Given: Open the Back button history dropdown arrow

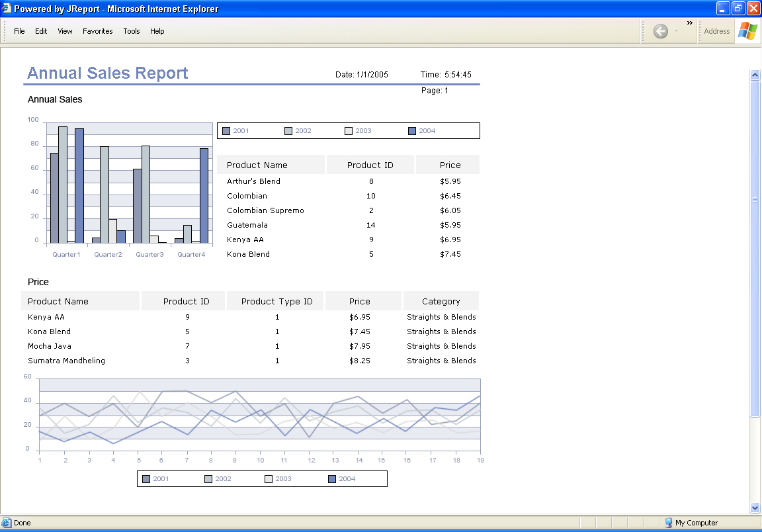Looking at the screenshot, I should (676, 31).
